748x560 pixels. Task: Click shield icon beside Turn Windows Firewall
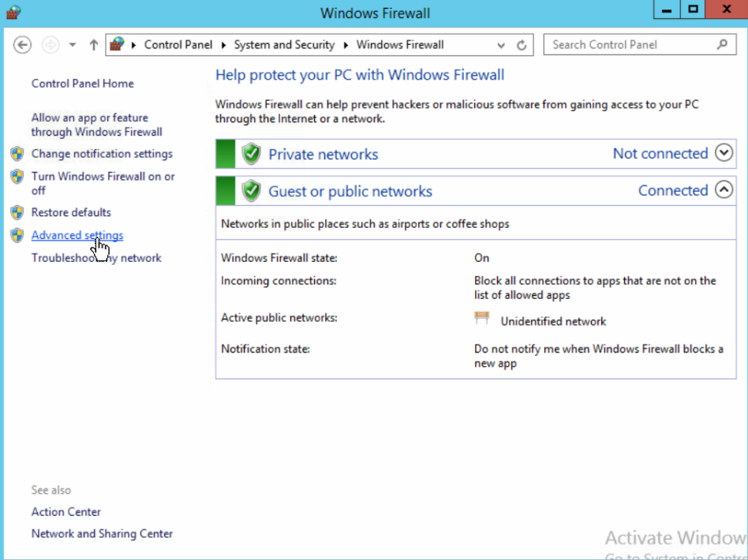point(17,177)
